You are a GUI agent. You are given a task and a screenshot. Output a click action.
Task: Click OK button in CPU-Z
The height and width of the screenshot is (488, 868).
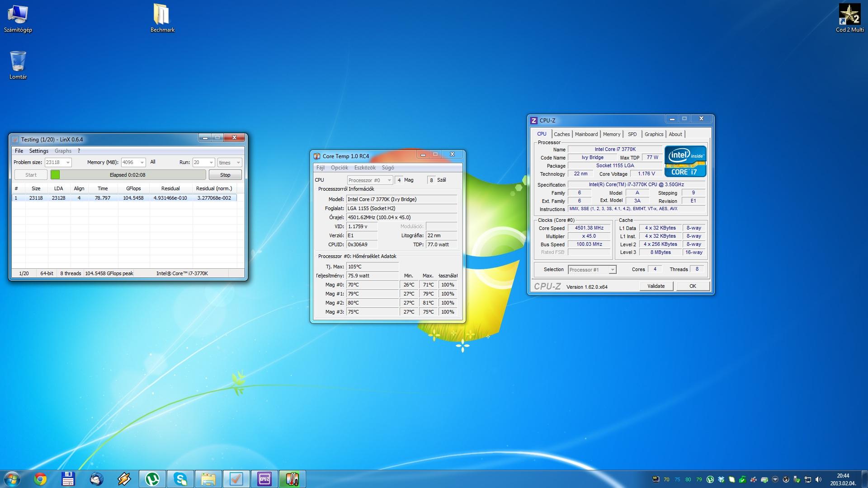pos(693,286)
